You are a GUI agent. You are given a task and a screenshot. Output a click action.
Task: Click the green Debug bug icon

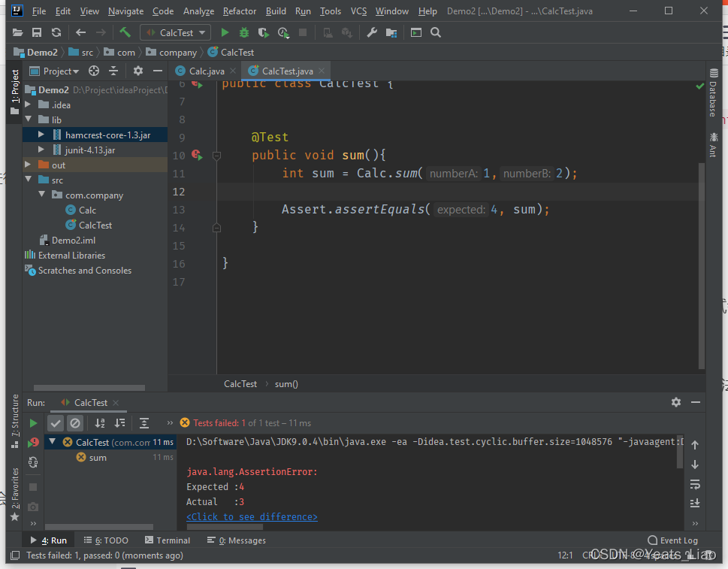pos(243,32)
